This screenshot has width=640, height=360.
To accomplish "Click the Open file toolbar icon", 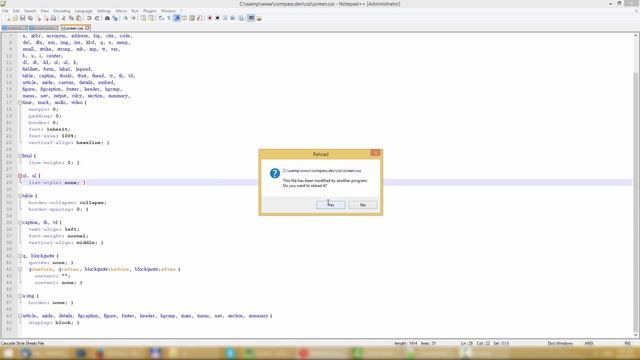I will click(x=15, y=18).
